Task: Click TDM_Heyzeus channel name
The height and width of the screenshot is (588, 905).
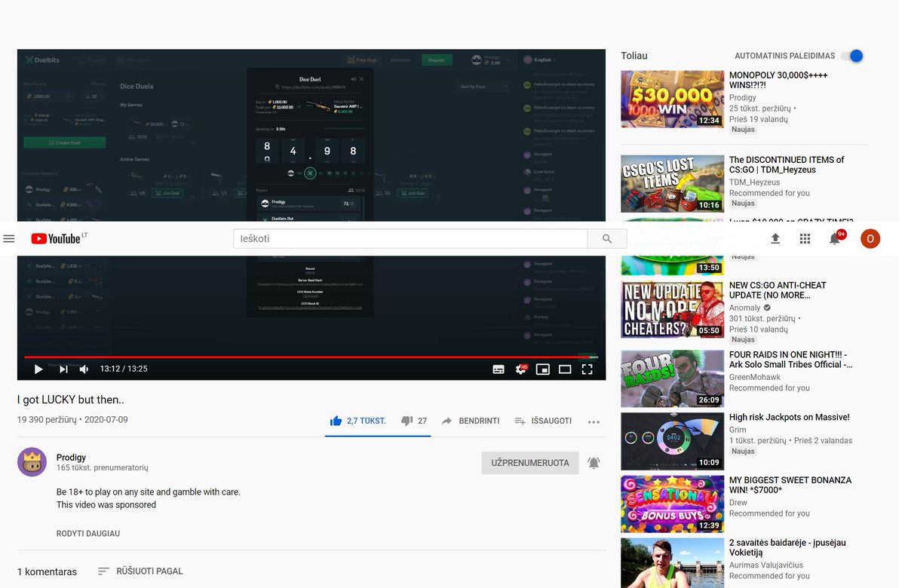Action: pos(754,182)
